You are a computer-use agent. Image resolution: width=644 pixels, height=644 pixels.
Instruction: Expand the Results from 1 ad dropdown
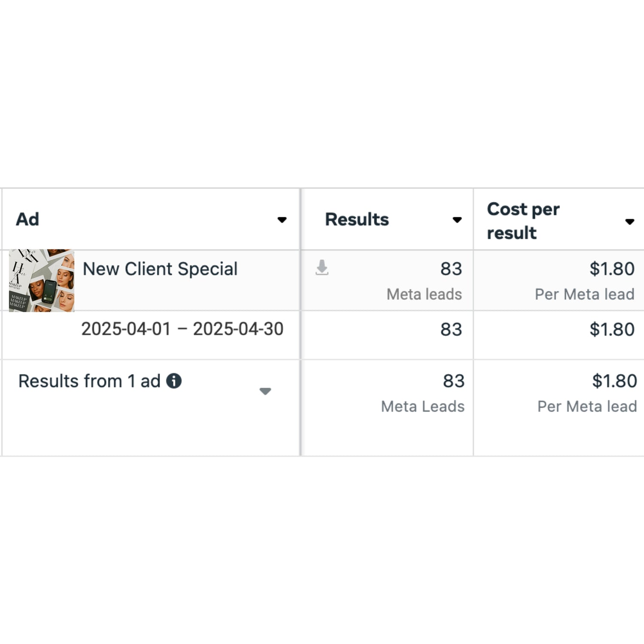(265, 391)
